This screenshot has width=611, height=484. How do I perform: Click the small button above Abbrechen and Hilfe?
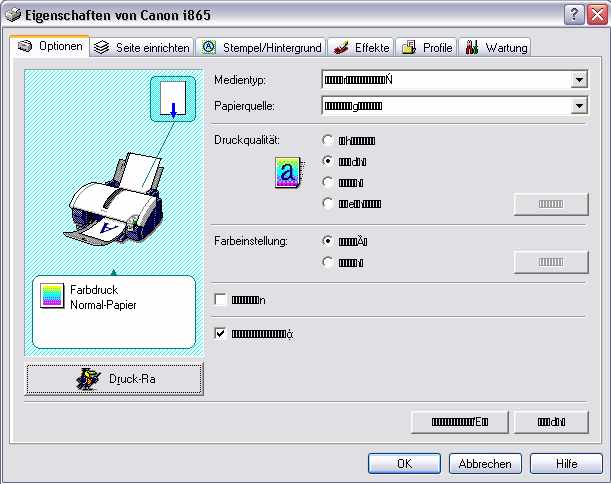point(551,422)
